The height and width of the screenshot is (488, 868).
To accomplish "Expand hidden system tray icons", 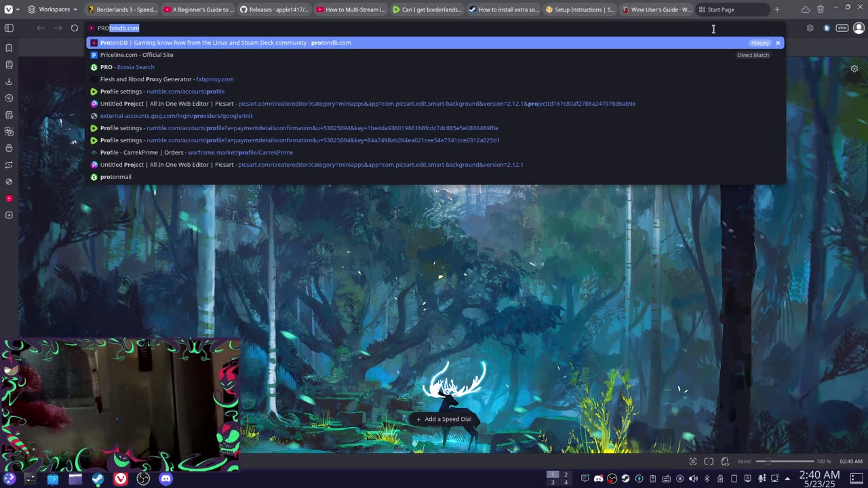I will [788, 479].
